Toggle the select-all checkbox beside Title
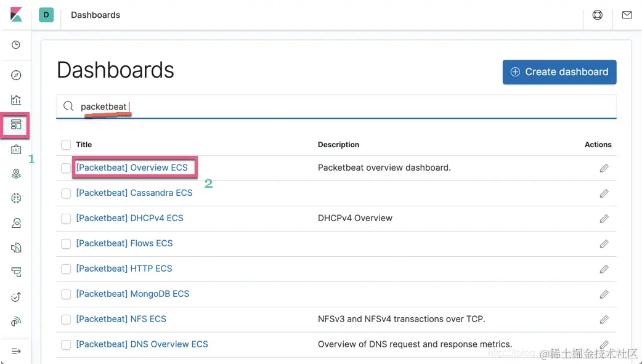642x364 pixels. pyautogui.click(x=66, y=145)
